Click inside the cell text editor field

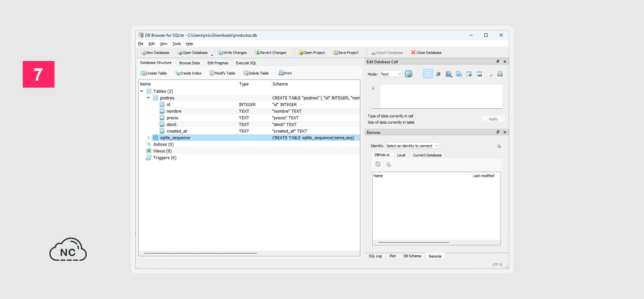[x=441, y=96]
